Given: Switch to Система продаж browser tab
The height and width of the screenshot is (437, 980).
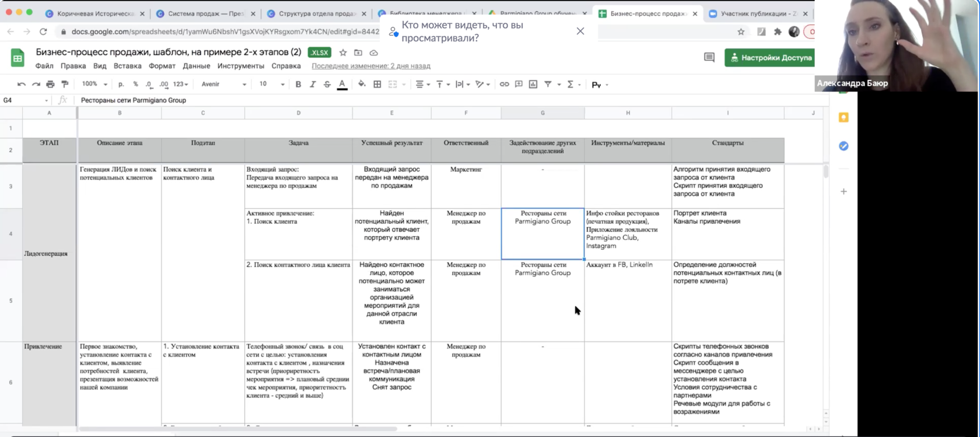Looking at the screenshot, I should pos(205,13).
